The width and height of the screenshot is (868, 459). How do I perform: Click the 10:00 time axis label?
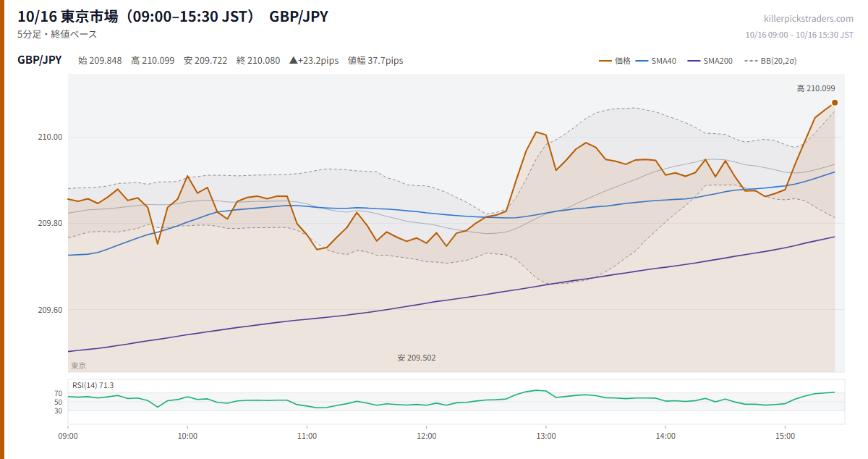pyautogui.click(x=187, y=436)
